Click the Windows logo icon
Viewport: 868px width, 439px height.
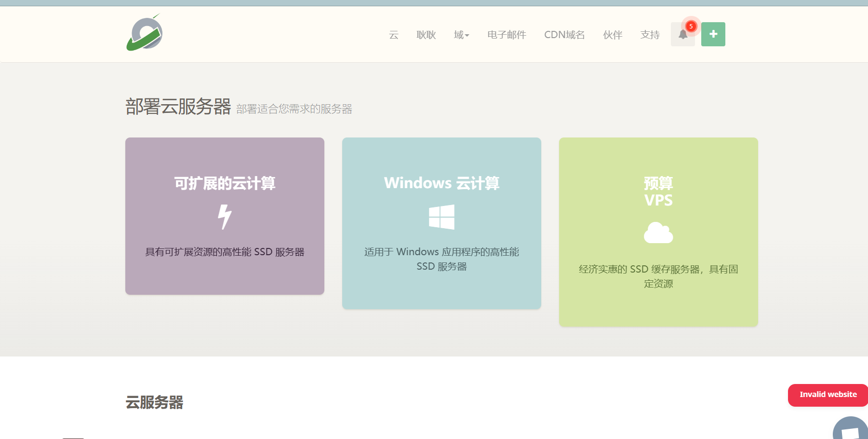tap(441, 217)
